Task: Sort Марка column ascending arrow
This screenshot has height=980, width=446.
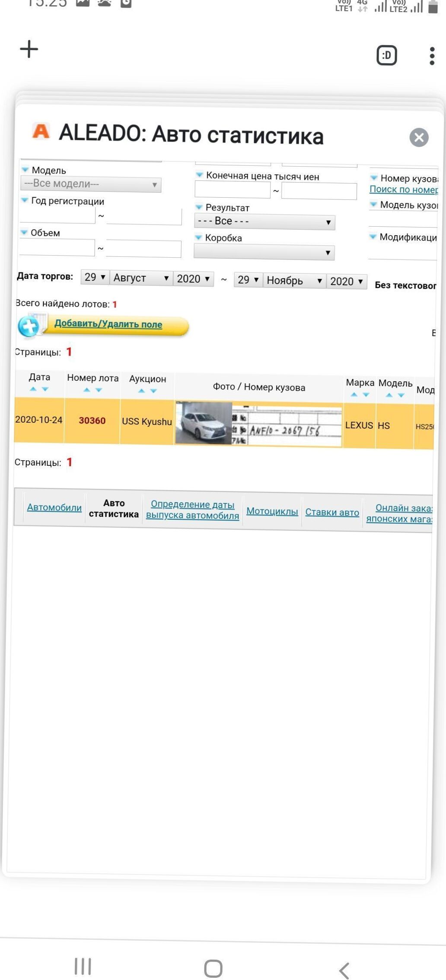Action: [354, 394]
